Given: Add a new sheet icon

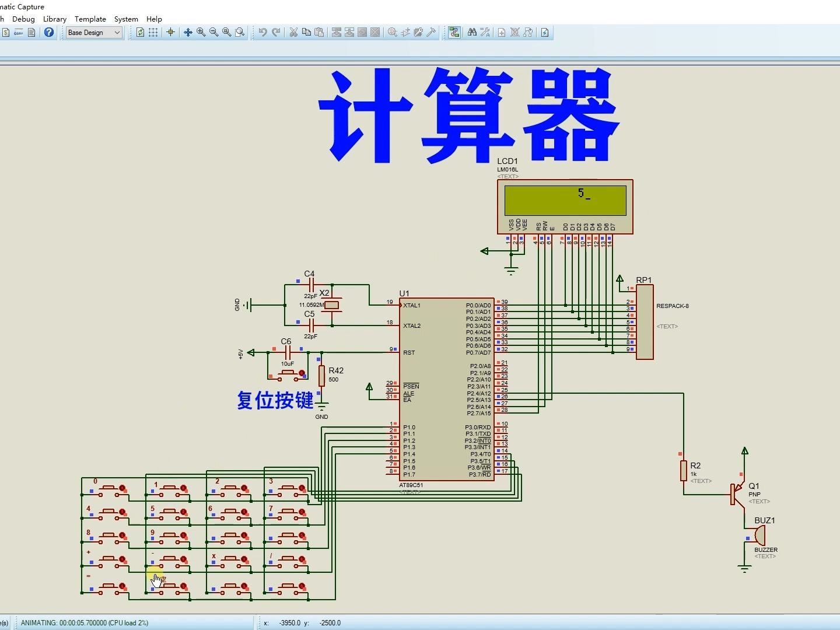Looking at the screenshot, I should [502, 33].
